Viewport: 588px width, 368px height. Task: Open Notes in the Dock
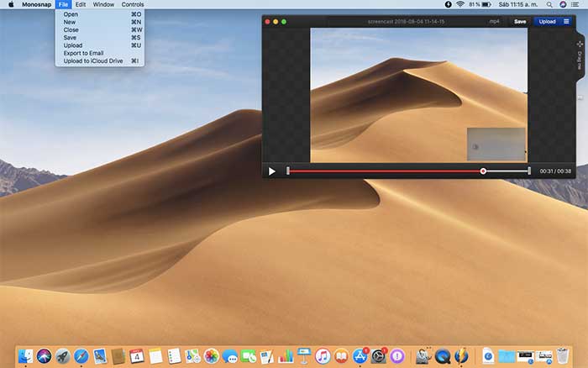(x=155, y=356)
